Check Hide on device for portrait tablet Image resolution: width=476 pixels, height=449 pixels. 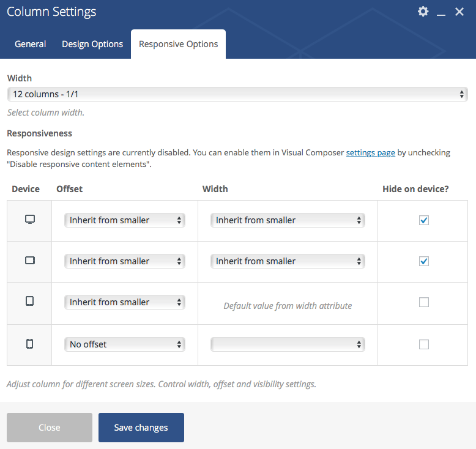pyautogui.click(x=424, y=302)
